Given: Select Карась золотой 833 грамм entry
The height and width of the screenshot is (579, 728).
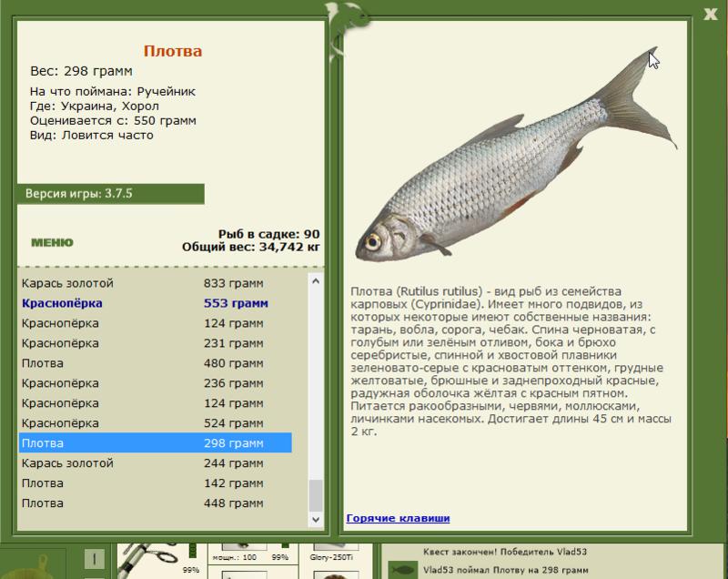Looking at the screenshot, I should (x=156, y=283).
